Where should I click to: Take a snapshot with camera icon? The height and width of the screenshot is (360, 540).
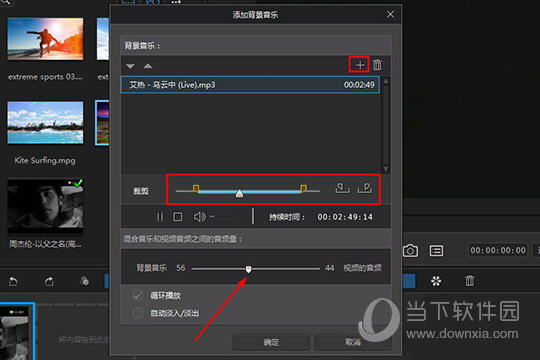pyautogui.click(x=410, y=250)
